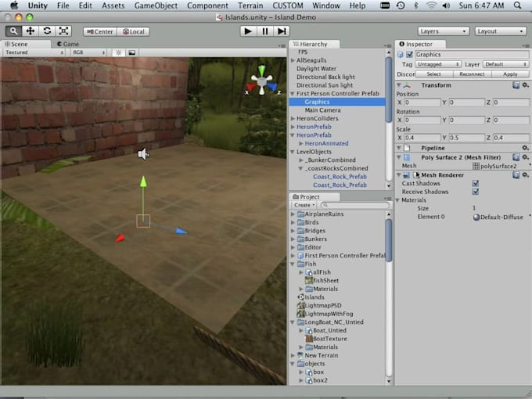The width and height of the screenshot is (532, 399).
Task: Open Spotlight search in menu bar
Action: [517, 5]
